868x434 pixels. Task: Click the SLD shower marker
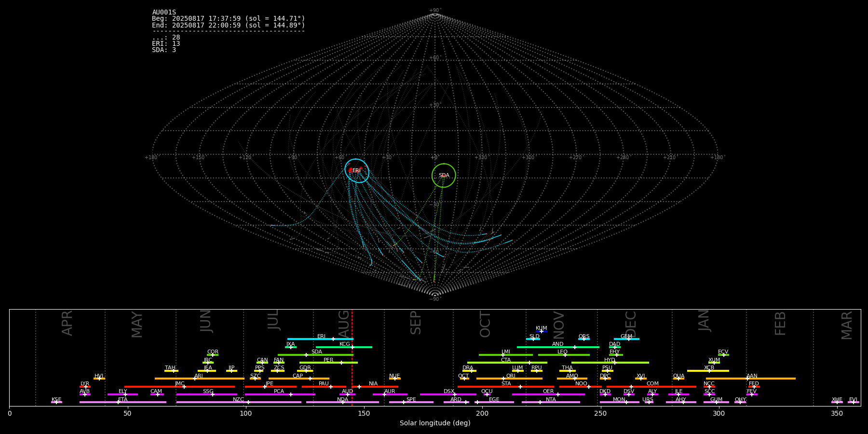pos(533,339)
